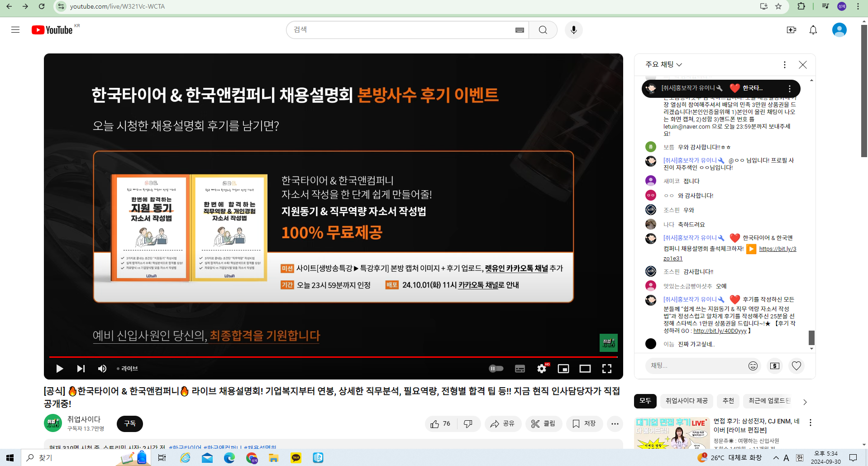Toggle subtitles on the player
The width and height of the screenshot is (868, 466).
[x=520, y=369]
